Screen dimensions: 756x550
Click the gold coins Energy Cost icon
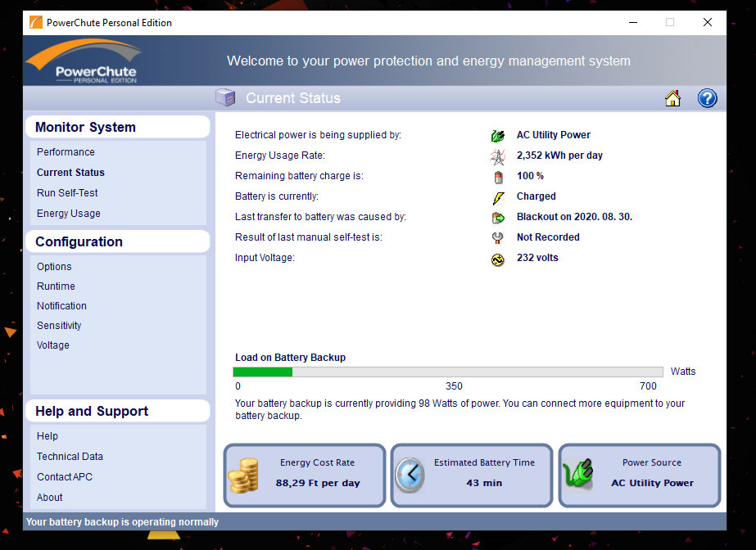(243, 476)
